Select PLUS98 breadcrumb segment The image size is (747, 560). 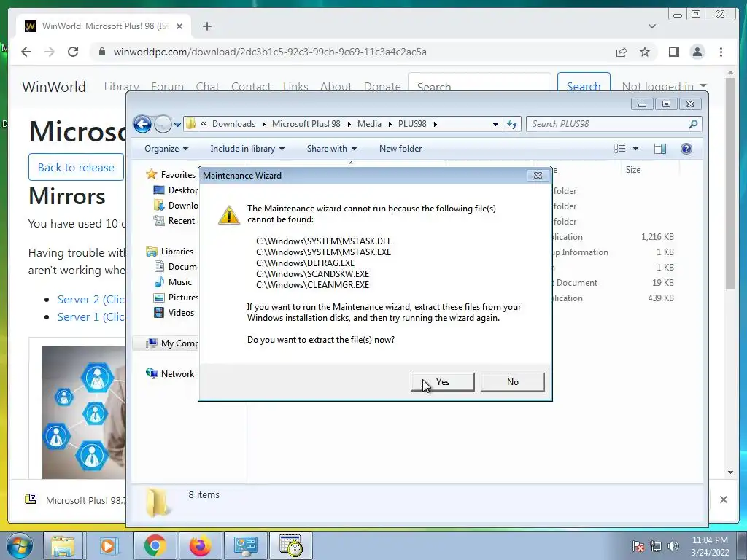coord(412,124)
